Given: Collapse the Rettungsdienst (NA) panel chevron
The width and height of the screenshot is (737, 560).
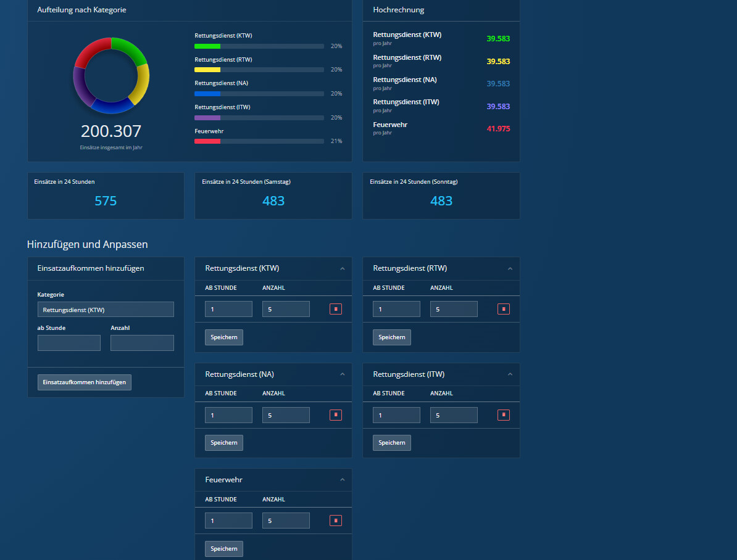Looking at the screenshot, I should click(342, 374).
